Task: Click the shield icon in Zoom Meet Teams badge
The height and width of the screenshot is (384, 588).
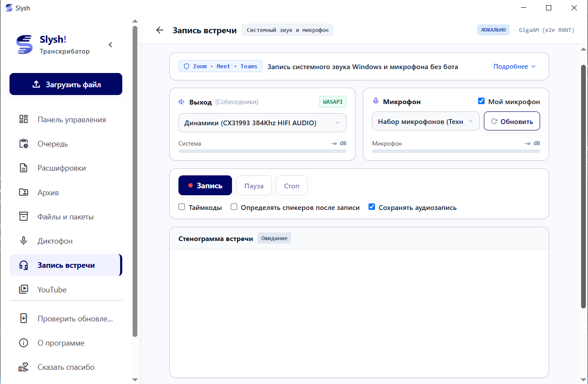Action: point(187,67)
